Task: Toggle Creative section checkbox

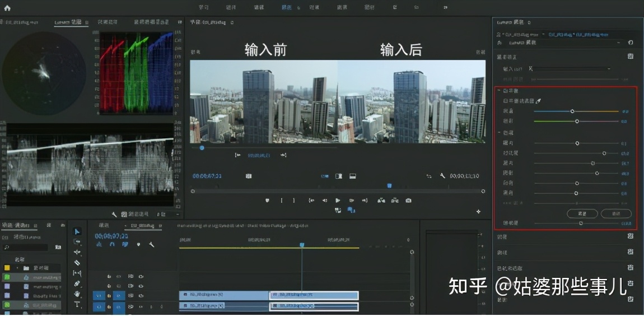Action: 631,236
